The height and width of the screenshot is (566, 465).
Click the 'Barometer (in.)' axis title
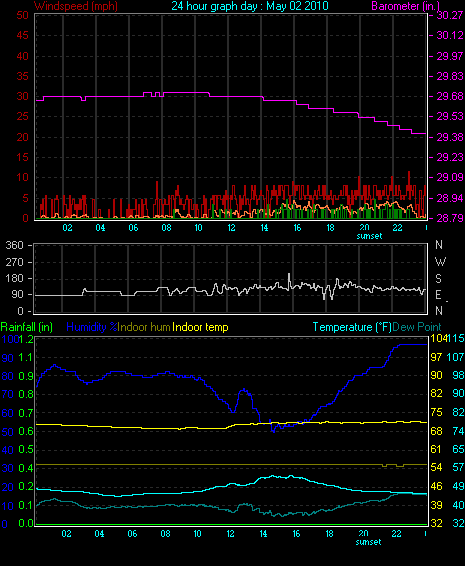[x=405, y=6]
